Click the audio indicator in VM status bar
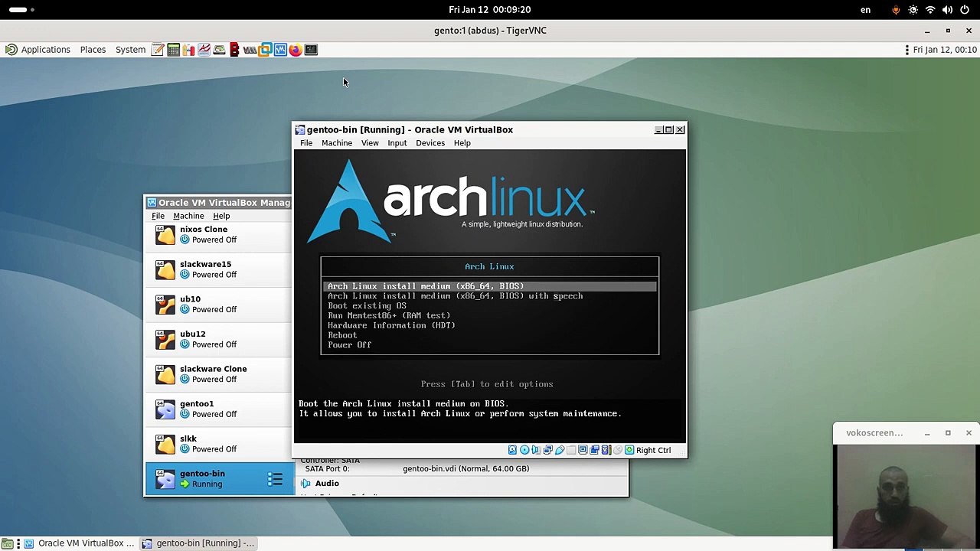 coord(536,450)
